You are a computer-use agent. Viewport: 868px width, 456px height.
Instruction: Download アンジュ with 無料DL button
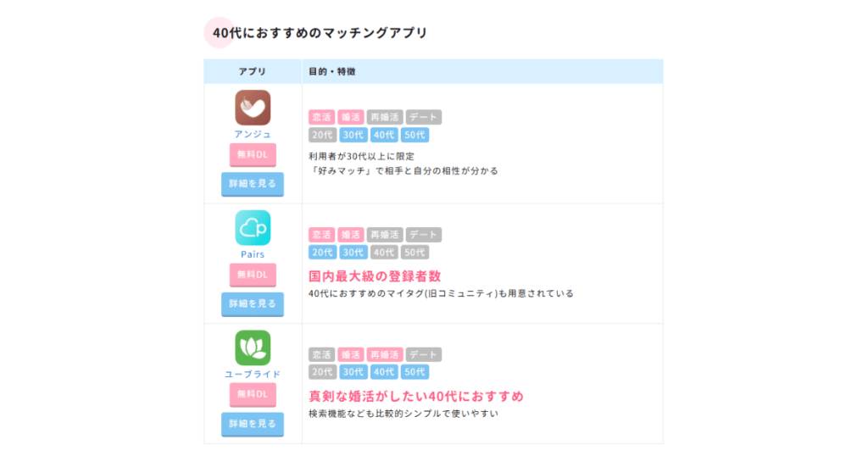click(x=253, y=155)
